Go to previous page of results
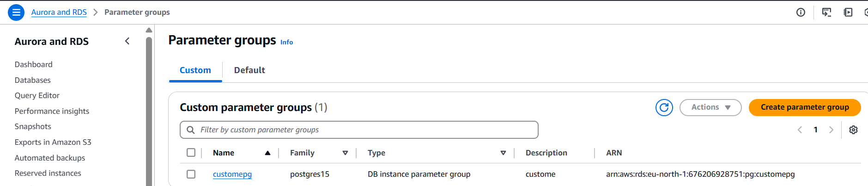The width and height of the screenshot is (868, 186). tap(800, 130)
